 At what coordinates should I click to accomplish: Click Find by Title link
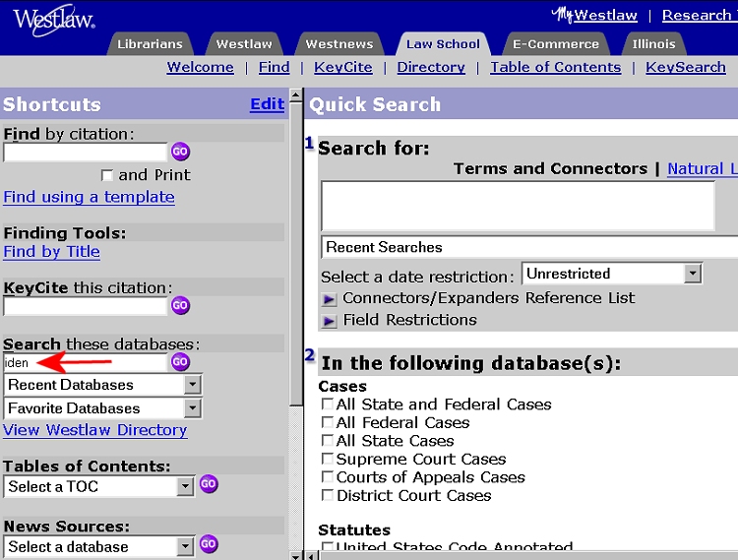(x=52, y=252)
